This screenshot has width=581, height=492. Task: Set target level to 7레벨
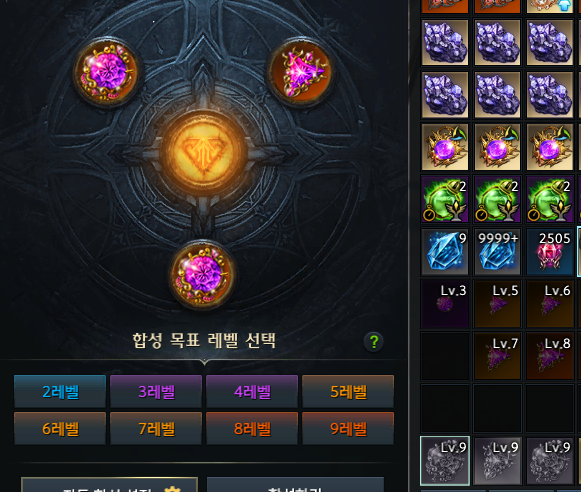[156, 428]
